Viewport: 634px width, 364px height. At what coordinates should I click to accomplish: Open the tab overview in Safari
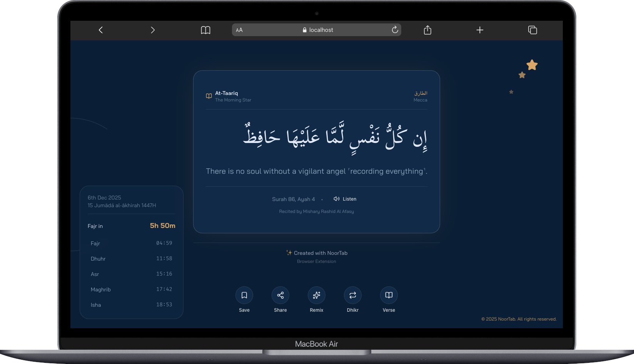(x=532, y=30)
